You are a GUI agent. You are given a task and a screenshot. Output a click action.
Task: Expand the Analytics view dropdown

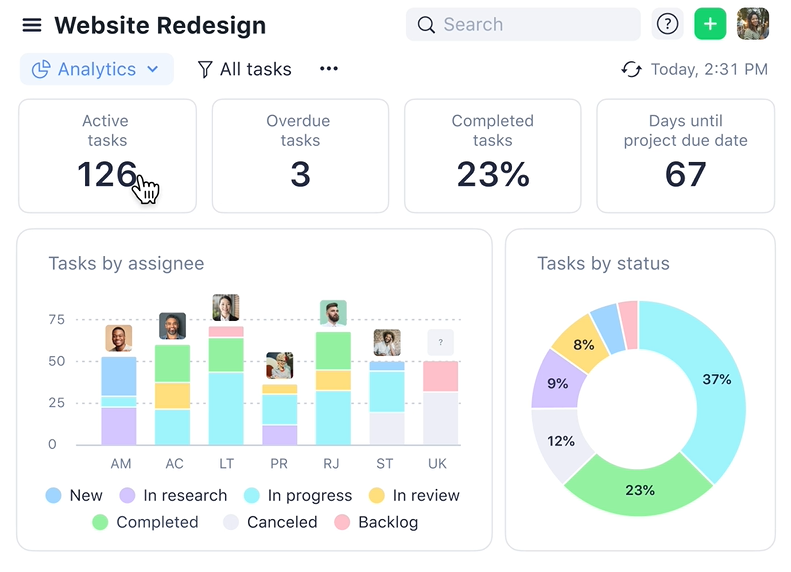point(96,69)
